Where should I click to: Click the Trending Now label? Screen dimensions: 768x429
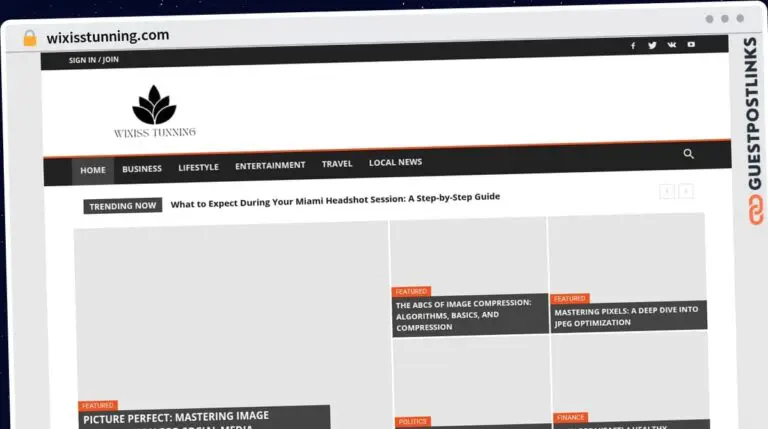122,206
